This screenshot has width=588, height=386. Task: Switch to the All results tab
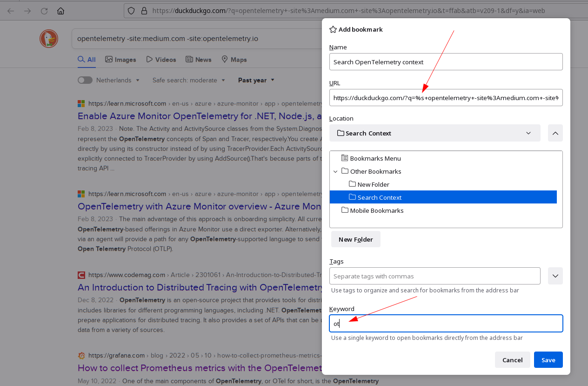87,60
